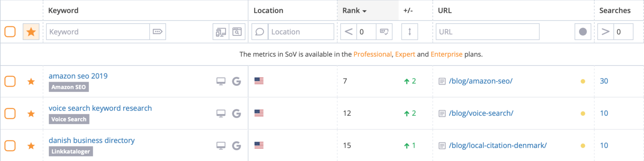The image size is (644, 161).
Task: Click the tag icon in Keyword filter
Action: (x=157, y=32)
